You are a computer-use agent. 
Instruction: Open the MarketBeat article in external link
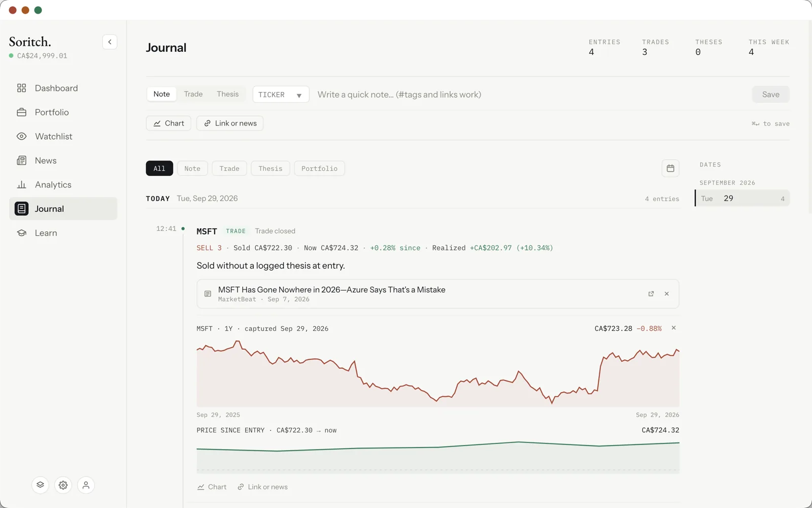651,294
